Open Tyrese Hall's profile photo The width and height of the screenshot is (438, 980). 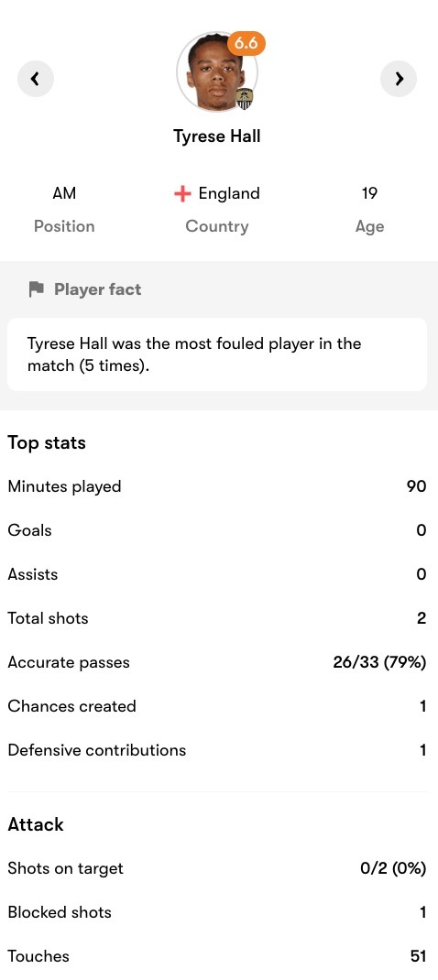(216, 71)
